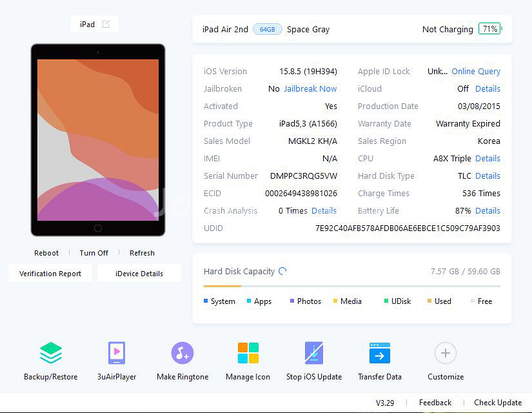The height and width of the screenshot is (413, 532).
Task: Open the Manage Icon tool
Action: (248, 353)
